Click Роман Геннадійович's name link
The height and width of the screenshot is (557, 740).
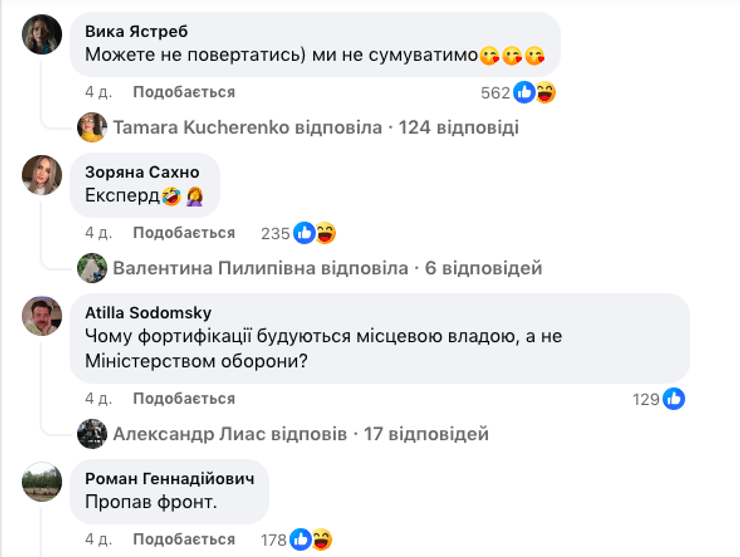[x=169, y=478]
